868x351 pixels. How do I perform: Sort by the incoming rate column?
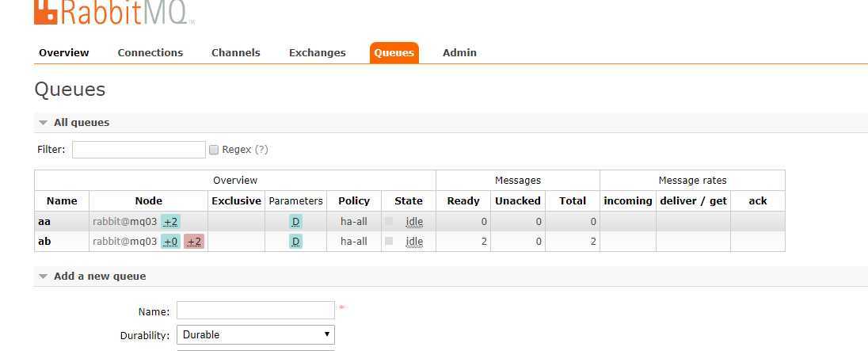[x=628, y=201]
